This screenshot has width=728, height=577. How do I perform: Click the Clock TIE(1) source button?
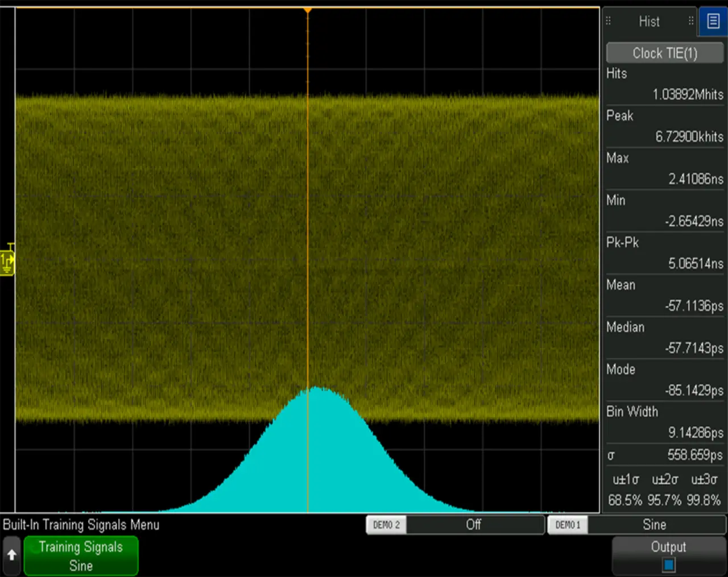(x=664, y=53)
